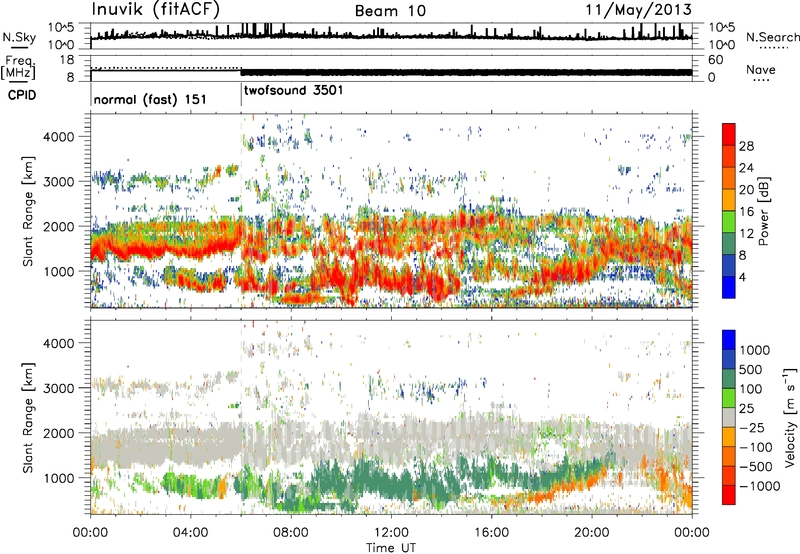
Task: Click the '18' tick on frequency axis
Action: pyautogui.click(x=67, y=60)
